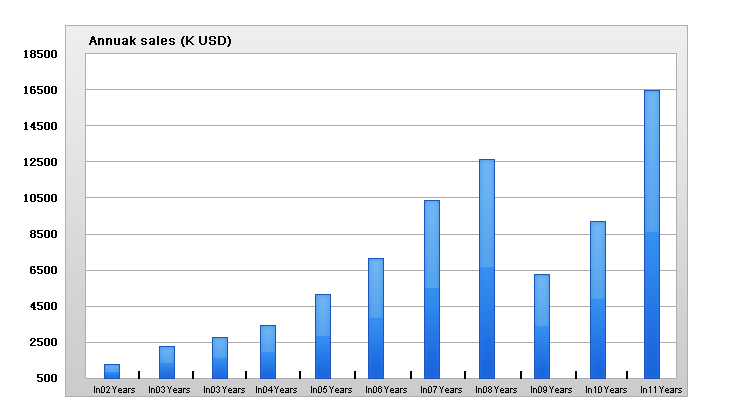The width and height of the screenshot is (734, 417).
Task: Click the "Annuak sales (K USD)" chart title
Action: pos(160,40)
